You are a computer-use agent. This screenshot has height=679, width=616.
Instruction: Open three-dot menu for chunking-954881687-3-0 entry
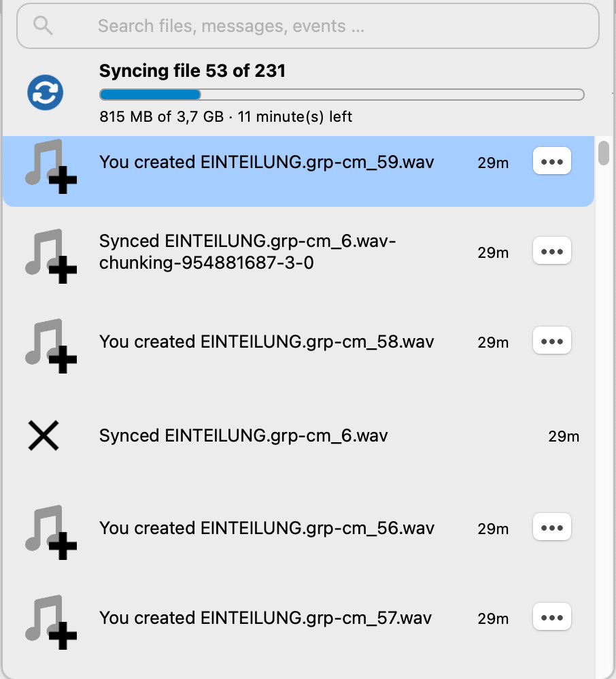pos(551,252)
